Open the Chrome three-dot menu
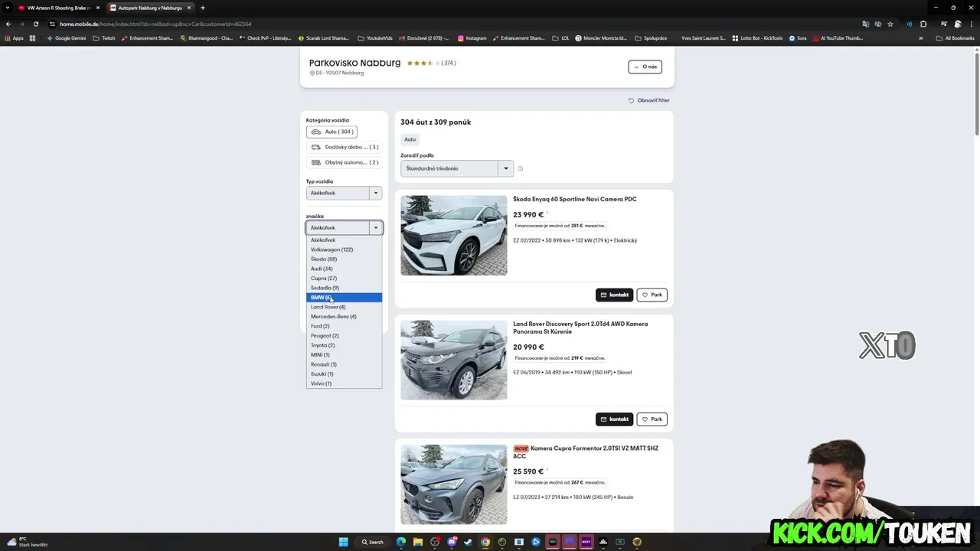The image size is (980, 551). pos(971,24)
